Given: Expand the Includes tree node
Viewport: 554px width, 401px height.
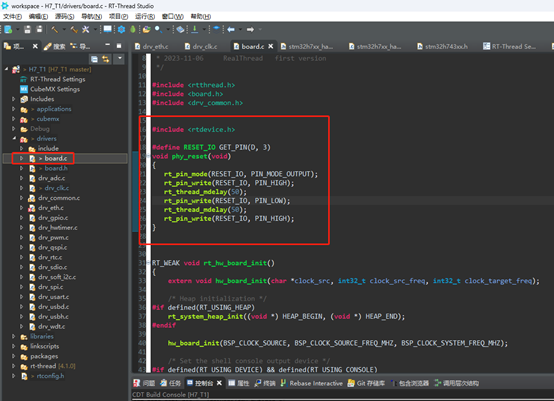Looking at the screenshot, I should click(x=13, y=99).
